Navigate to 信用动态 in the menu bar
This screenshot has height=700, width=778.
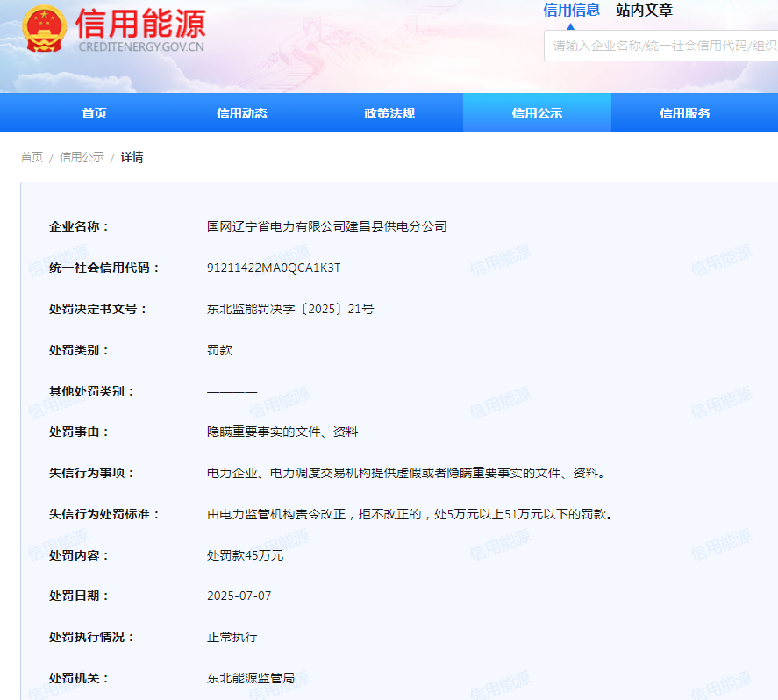(x=241, y=112)
